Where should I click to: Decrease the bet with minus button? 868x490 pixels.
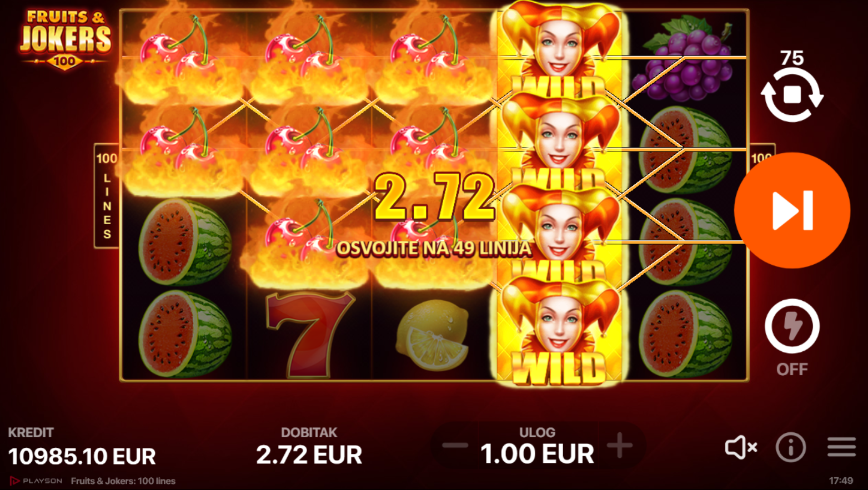click(455, 445)
